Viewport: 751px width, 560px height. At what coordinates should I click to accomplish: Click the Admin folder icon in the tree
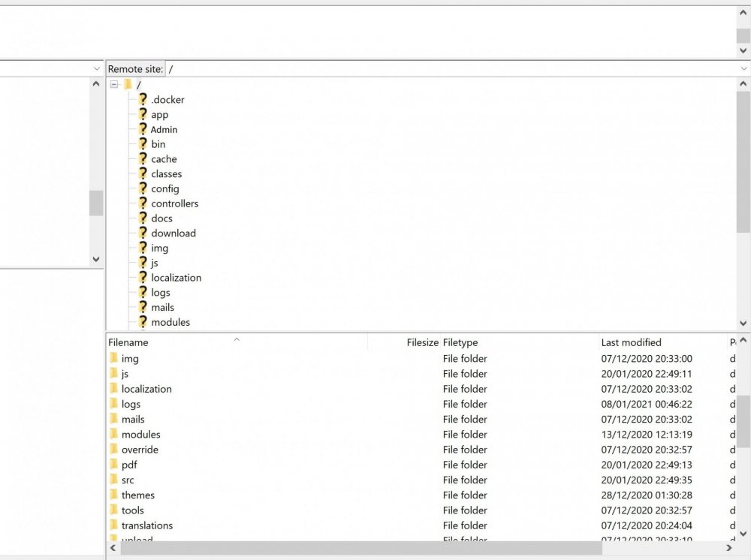(143, 129)
